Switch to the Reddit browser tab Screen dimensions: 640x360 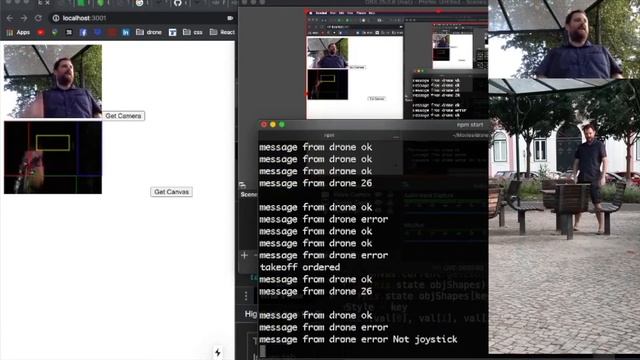[x=140, y=3]
